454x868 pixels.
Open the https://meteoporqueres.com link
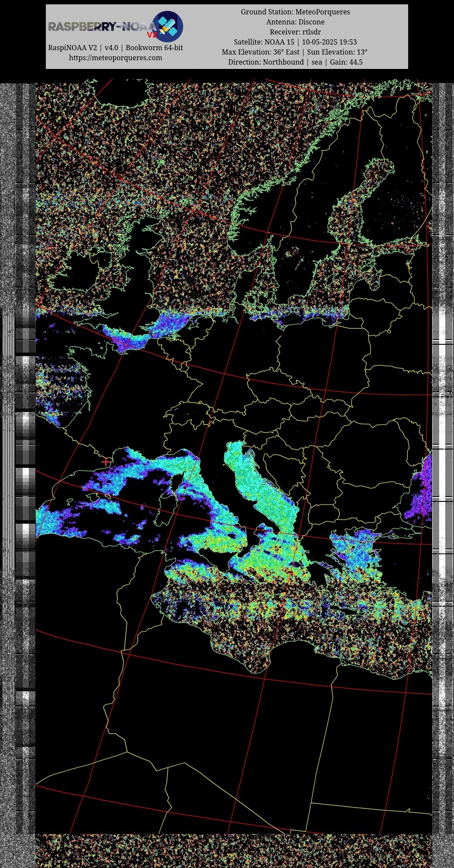pyautogui.click(x=115, y=58)
